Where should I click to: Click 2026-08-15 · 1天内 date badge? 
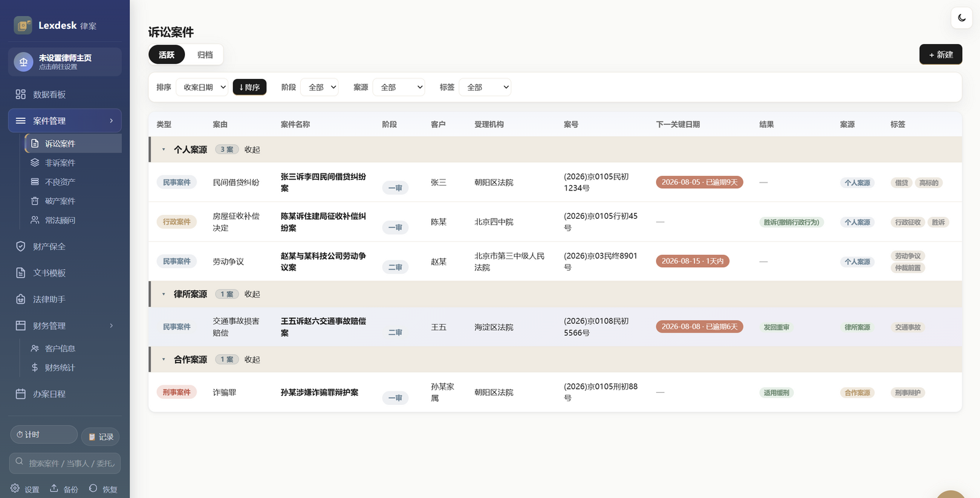coord(693,261)
